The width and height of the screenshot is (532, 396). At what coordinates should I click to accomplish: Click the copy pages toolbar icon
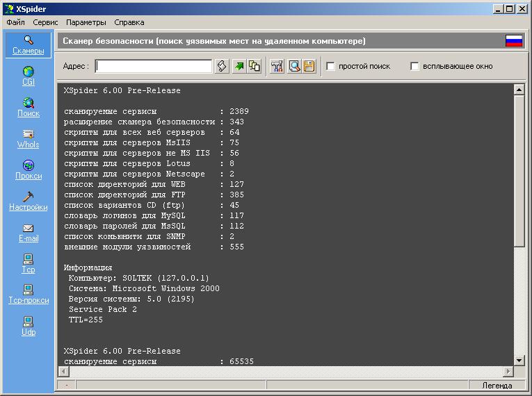point(255,66)
